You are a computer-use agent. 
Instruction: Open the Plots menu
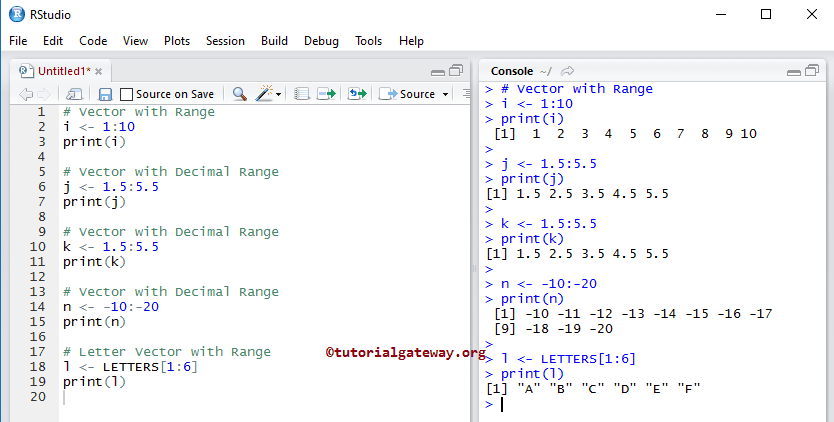tap(177, 41)
